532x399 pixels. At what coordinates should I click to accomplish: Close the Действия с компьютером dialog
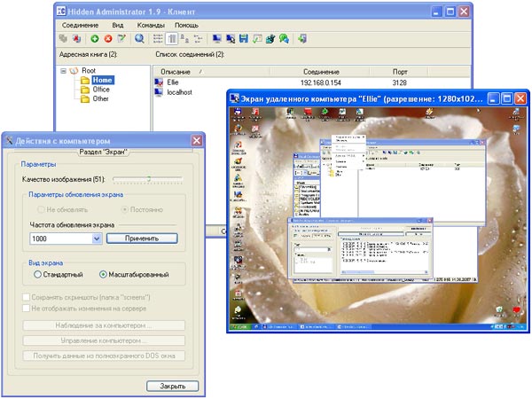[197, 140]
